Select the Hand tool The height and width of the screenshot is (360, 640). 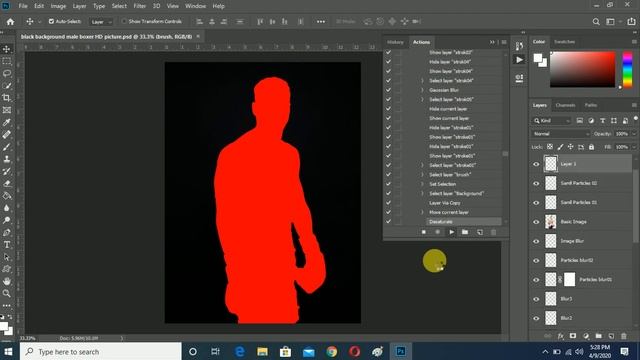pyautogui.click(x=7, y=282)
